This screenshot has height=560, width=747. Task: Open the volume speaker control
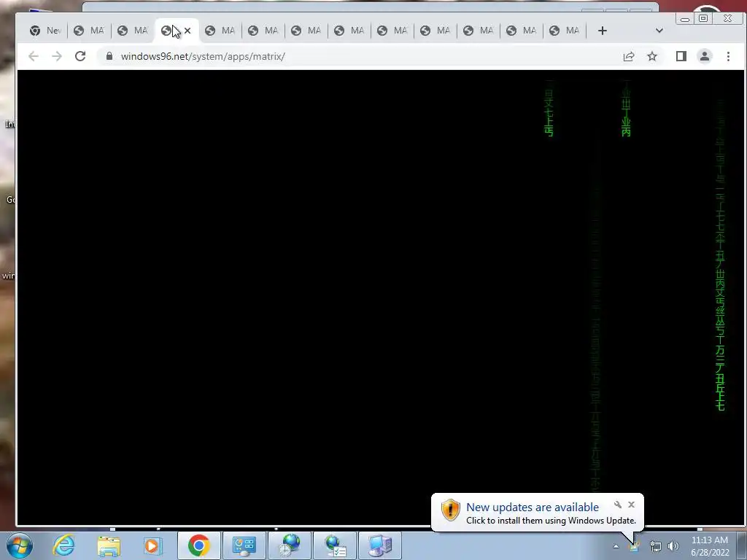[673, 547]
